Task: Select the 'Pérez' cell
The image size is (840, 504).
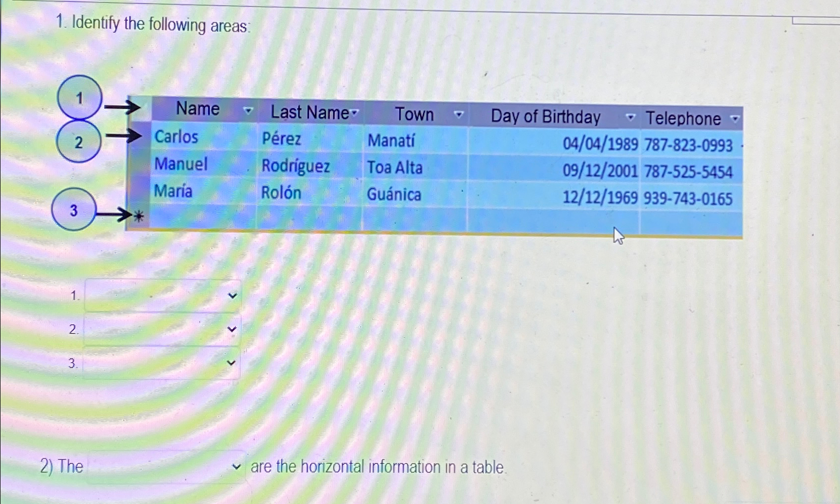Action: [x=309, y=139]
